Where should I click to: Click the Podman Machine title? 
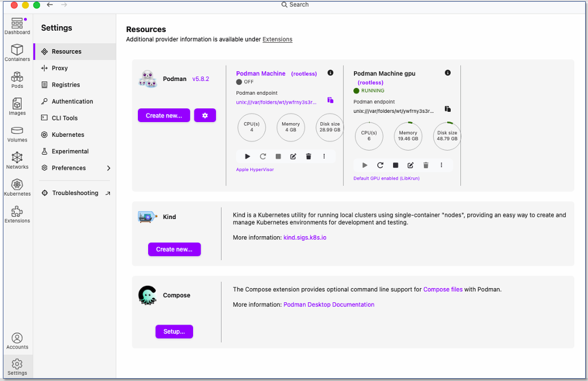[260, 74]
